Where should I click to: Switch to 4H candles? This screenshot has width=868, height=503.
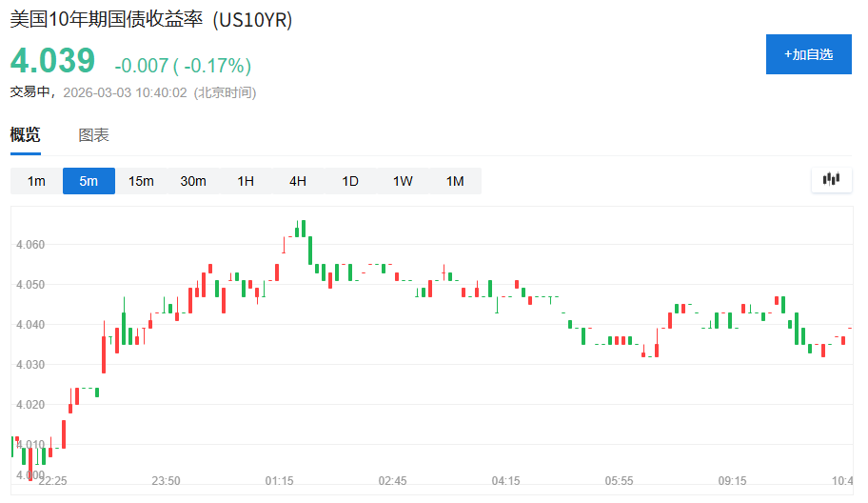(298, 181)
